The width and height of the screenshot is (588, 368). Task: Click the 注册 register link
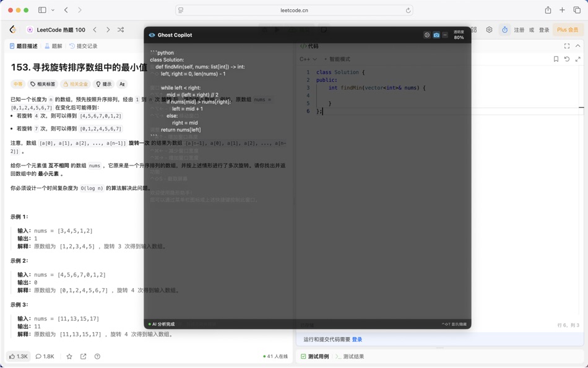pyautogui.click(x=519, y=30)
